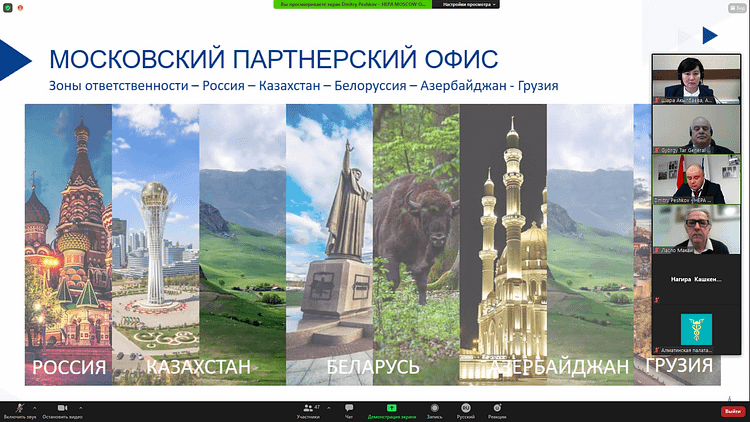Open Настройки просмотра view options dropdown
The width and height of the screenshot is (750, 422).
pos(466,4)
